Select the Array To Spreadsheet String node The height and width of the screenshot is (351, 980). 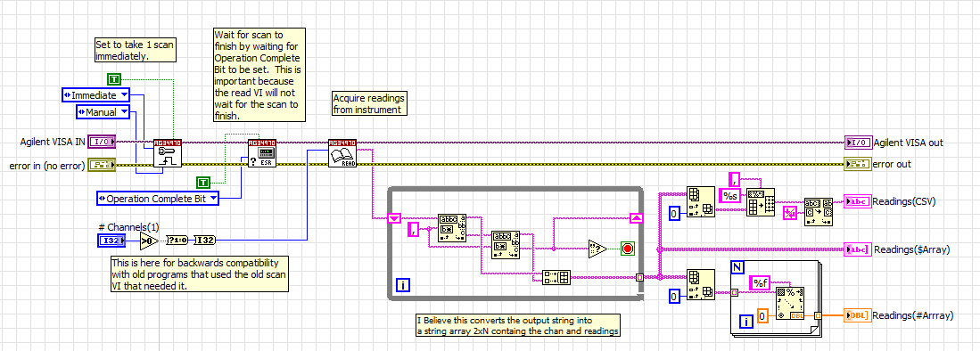pyautogui.click(x=762, y=202)
